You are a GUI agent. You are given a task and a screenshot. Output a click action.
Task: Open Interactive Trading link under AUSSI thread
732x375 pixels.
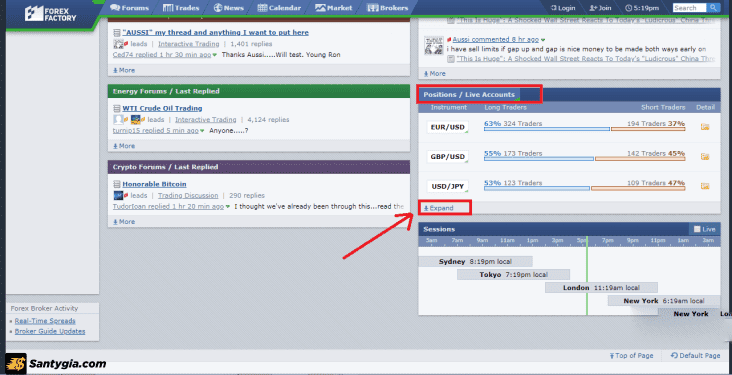coord(189,44)
